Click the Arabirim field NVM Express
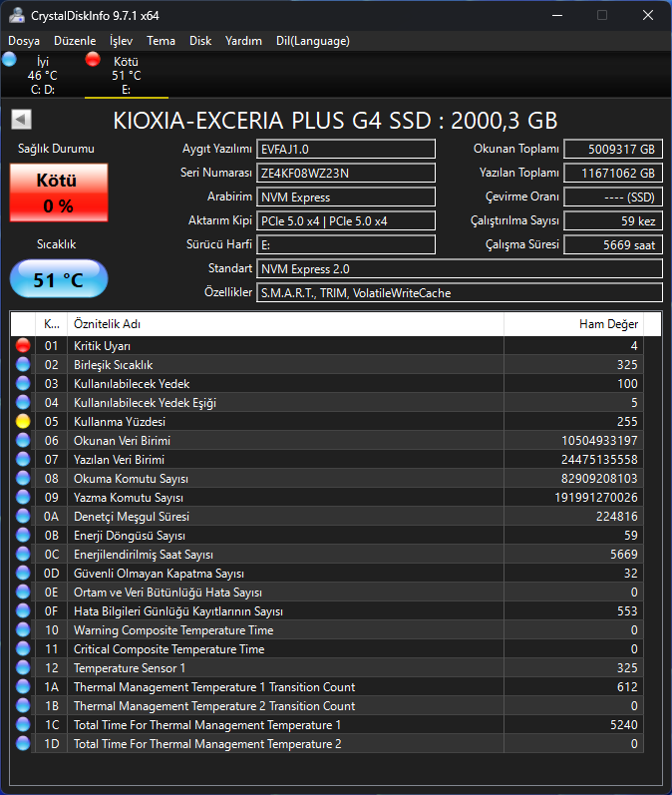 (346, 197)
